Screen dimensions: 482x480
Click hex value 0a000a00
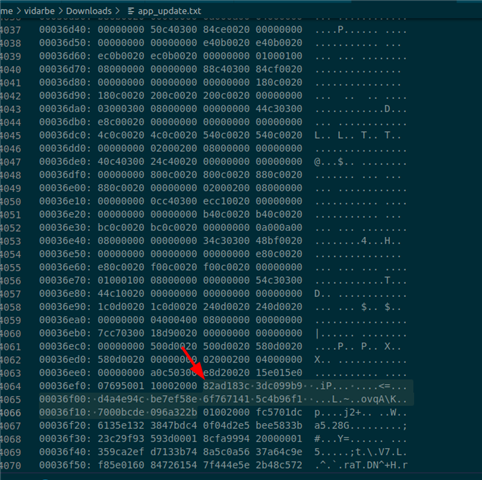[x=279, y=228]
